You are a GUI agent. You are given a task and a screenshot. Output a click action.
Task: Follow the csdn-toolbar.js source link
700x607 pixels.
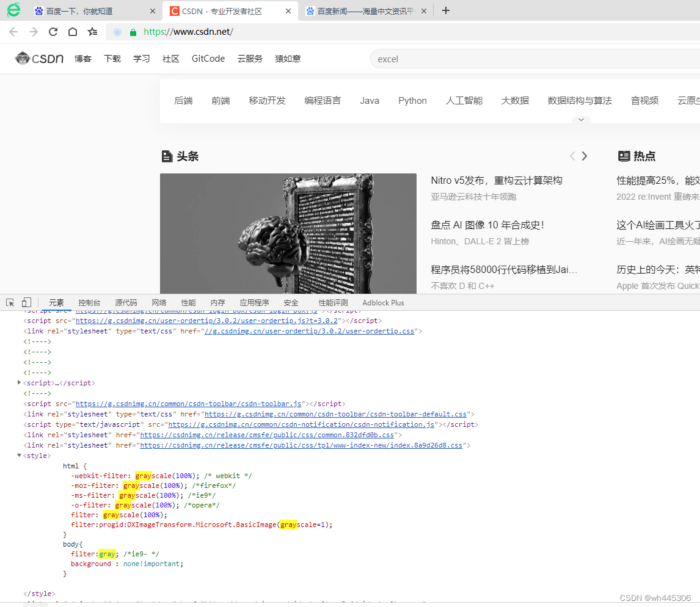pyautogui.click(x=188, y=404)
